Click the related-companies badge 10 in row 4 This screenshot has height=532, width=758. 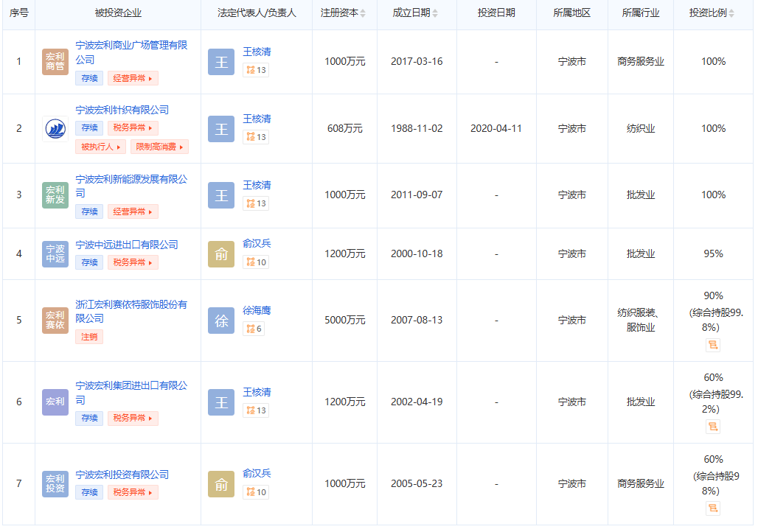[x=256, y=262]
